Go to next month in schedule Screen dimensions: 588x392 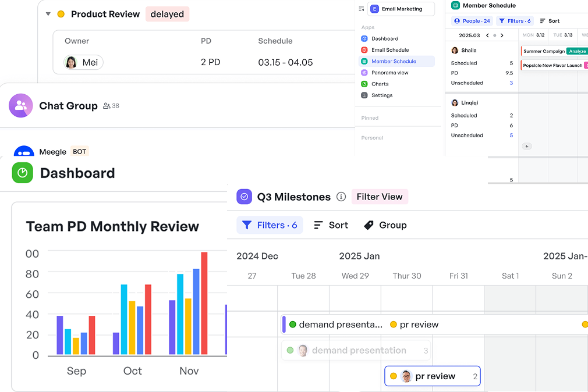point(502,35)
